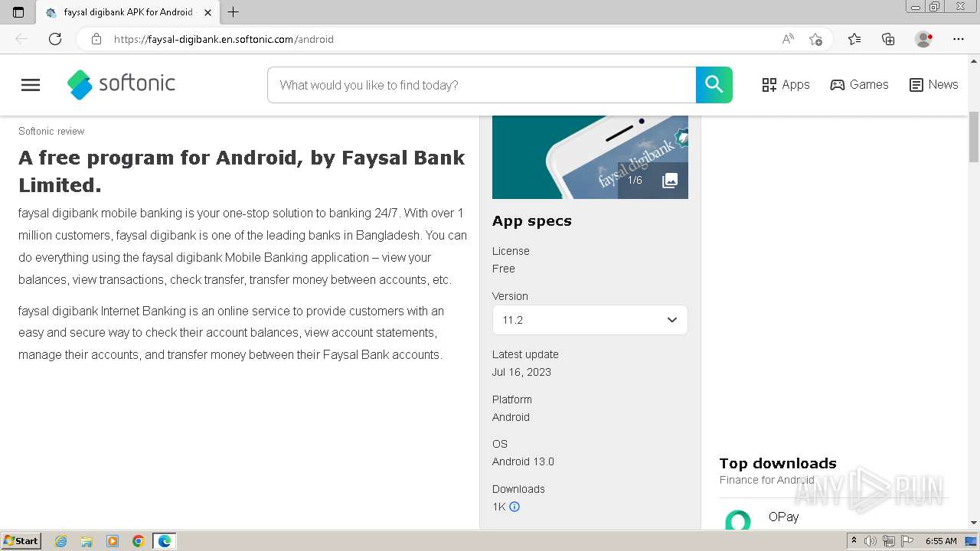Image resolution: width=980 pixels, height=551 pixels.
Task: Open the Softonic hamburger menu
Action: 31,85
